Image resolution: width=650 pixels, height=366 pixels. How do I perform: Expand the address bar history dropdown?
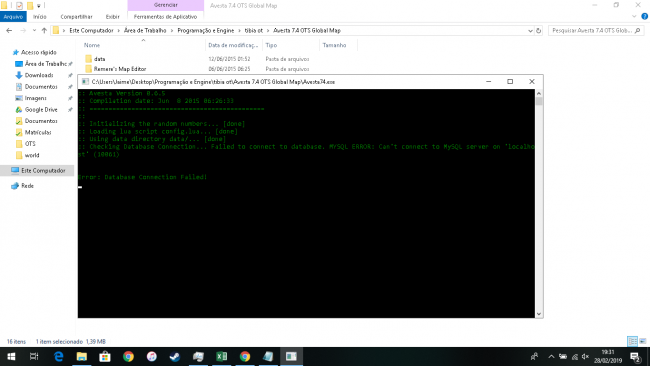point(530,31)
